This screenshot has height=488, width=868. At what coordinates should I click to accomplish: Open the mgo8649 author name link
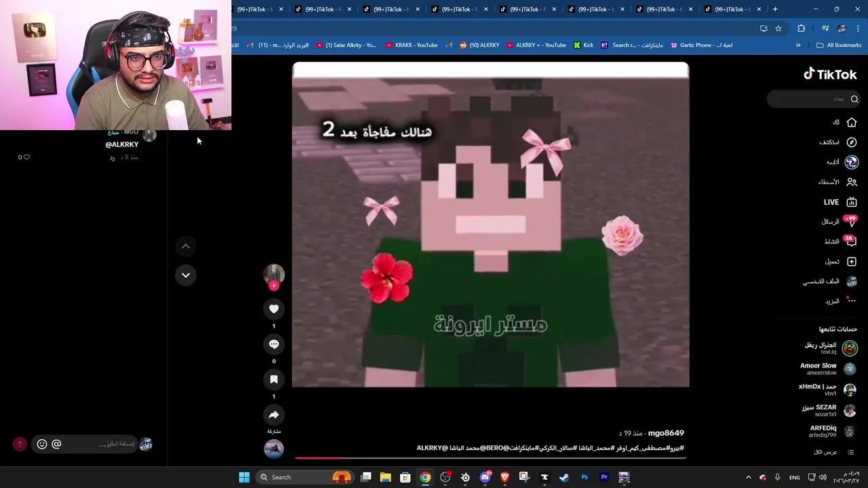pos(666,433)
